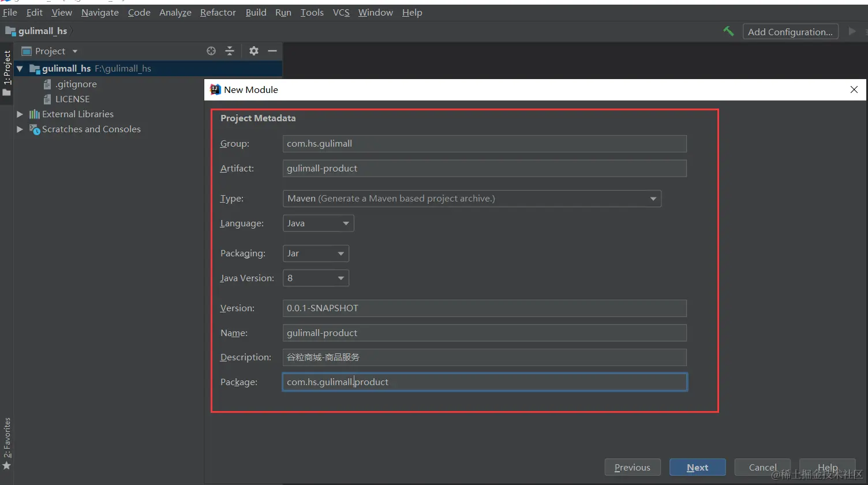Viewport: 868px width, 485px height.
Task: Click the LICENSE file icon
Action: pyautogui.click(x=47, y=99)
